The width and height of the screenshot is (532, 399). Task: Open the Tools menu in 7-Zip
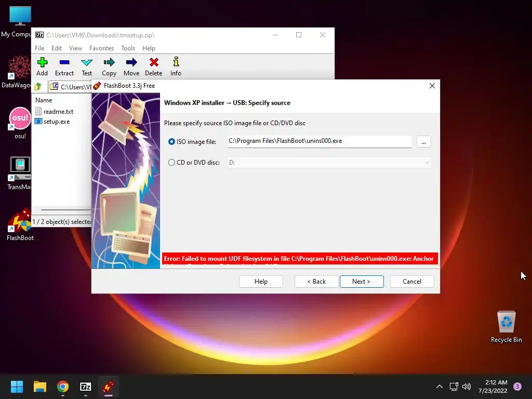click(128, 48)
